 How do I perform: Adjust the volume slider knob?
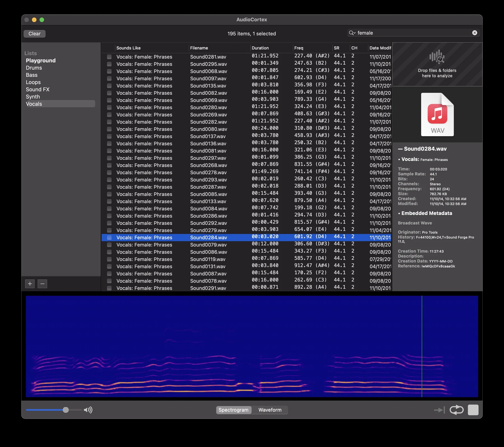click(x=66, y=410)
